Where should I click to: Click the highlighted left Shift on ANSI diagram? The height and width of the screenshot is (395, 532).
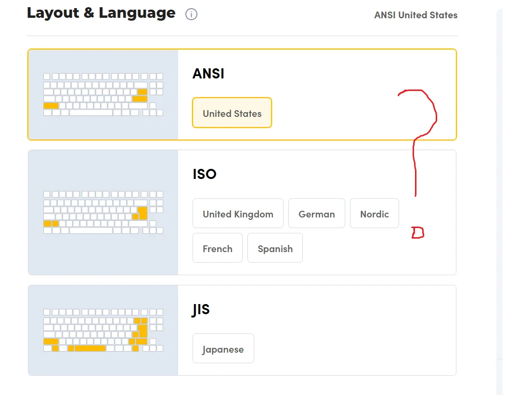point(51,106)
